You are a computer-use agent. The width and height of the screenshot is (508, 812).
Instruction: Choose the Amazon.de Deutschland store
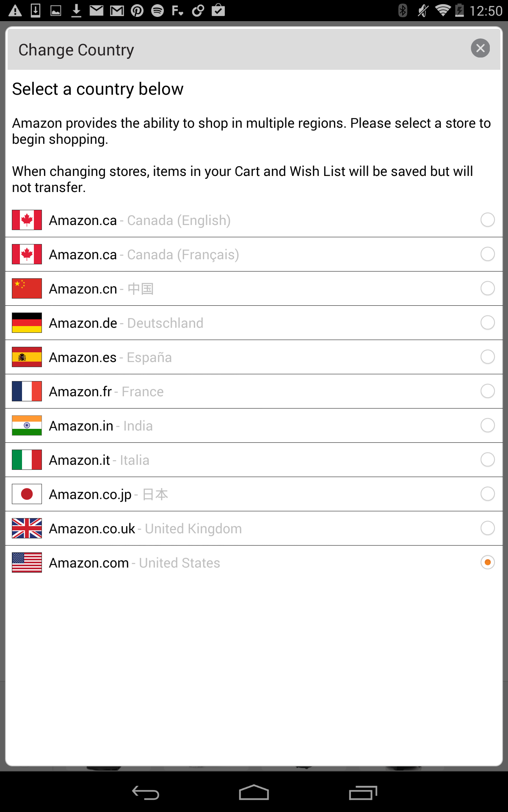126,323
